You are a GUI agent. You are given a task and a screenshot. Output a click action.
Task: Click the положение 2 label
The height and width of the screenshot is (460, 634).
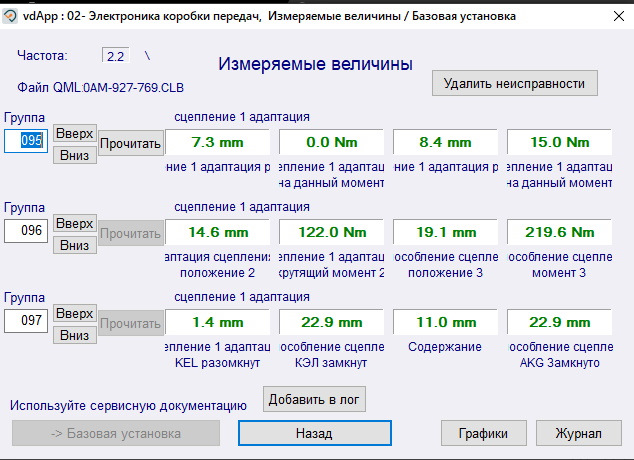coord(218,273)
